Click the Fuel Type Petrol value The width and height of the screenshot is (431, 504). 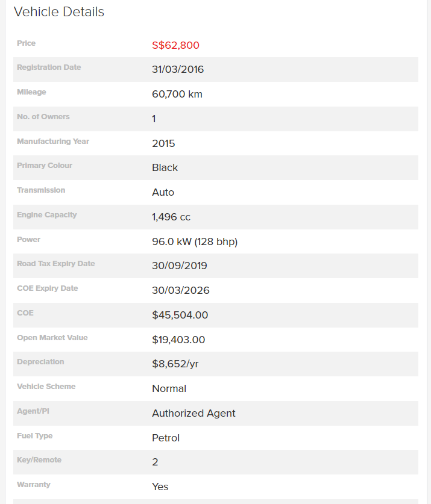pos(166,438)
